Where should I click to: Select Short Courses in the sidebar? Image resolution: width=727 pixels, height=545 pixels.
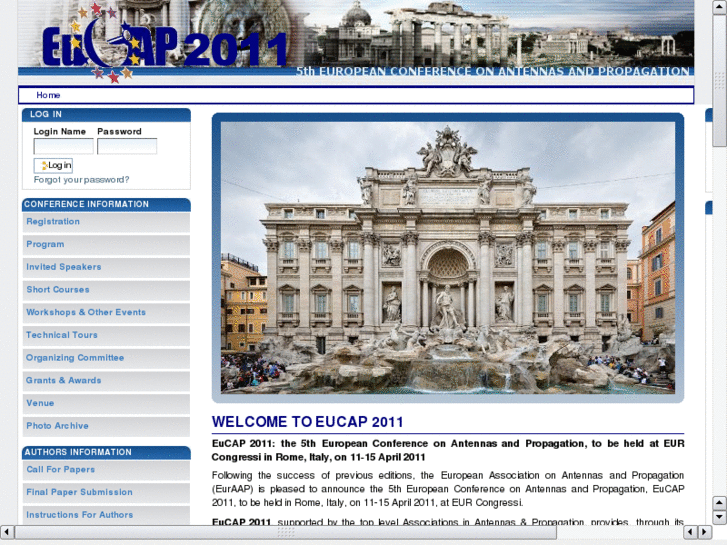point(106,290)
